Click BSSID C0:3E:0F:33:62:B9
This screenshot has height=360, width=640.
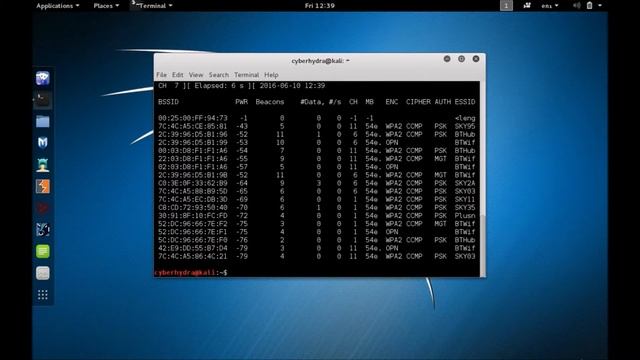coord(193,183)
